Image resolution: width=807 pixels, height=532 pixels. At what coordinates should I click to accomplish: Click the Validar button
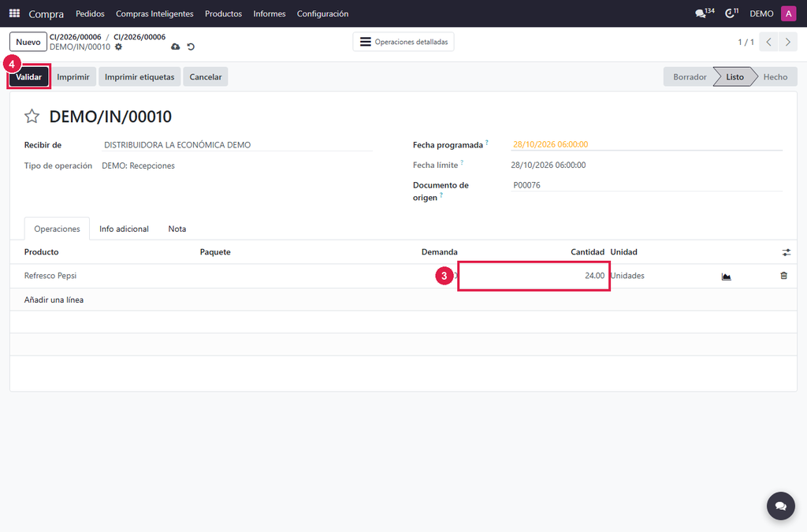tap(29, 76)
